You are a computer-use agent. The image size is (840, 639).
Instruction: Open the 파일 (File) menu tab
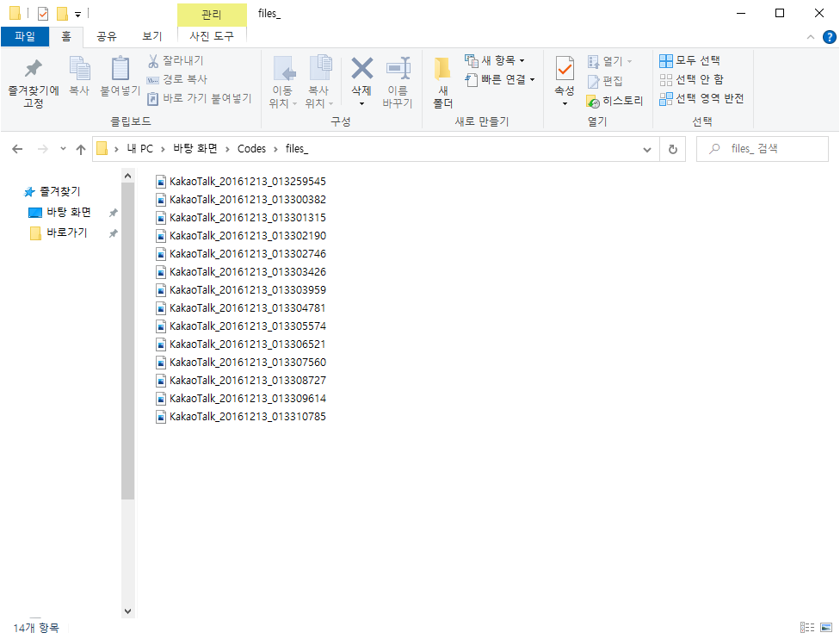(25, 36)
